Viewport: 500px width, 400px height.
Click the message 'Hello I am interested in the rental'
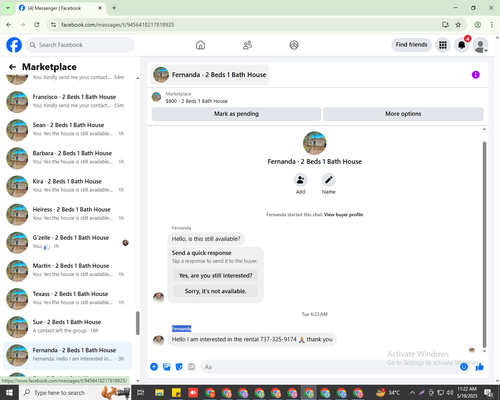pos(252,339)
